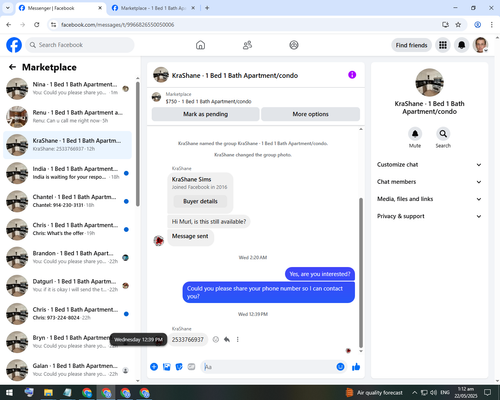Expand Chat members section
500x400 pixels.
(429, 182)
